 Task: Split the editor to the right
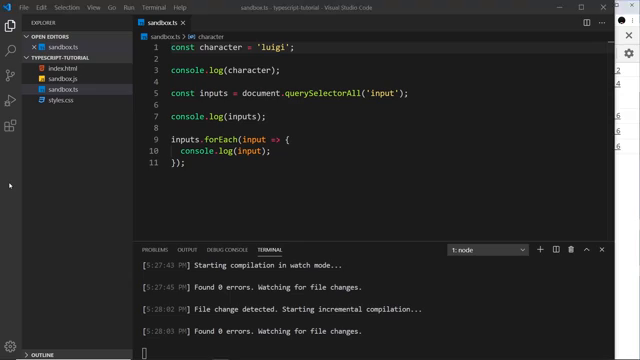click(587, 23)
